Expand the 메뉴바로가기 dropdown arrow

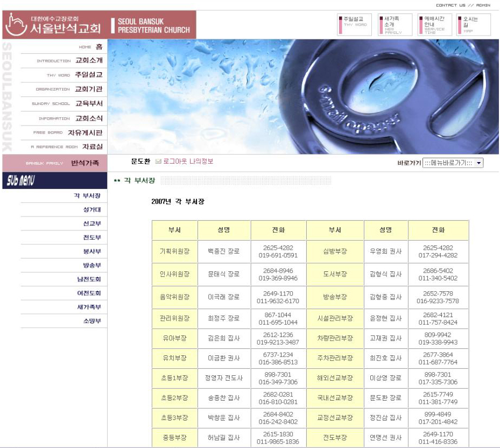coord(478,163)
